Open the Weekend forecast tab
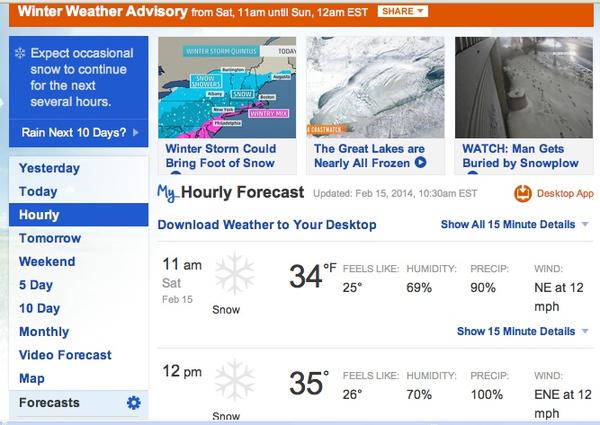Viewport: 600px width, 425px height. 46,261
